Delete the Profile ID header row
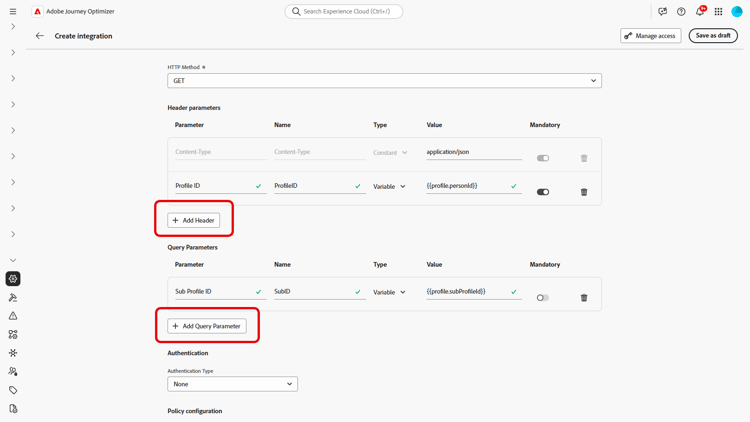This screenshot has width=750, height=422. click(x=584, y=192)
